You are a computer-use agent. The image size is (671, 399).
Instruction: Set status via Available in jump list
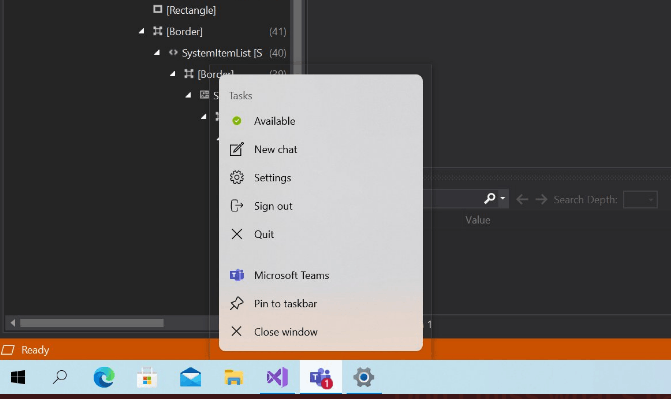321,121
